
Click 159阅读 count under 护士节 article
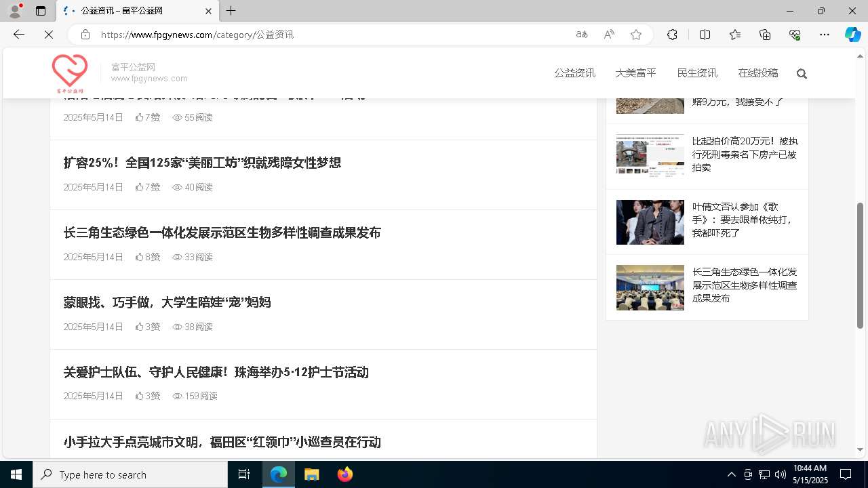coord(201,396)
